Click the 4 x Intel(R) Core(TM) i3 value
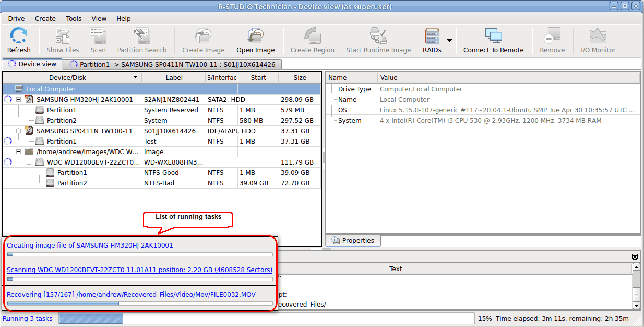 [x=491, y=120]
